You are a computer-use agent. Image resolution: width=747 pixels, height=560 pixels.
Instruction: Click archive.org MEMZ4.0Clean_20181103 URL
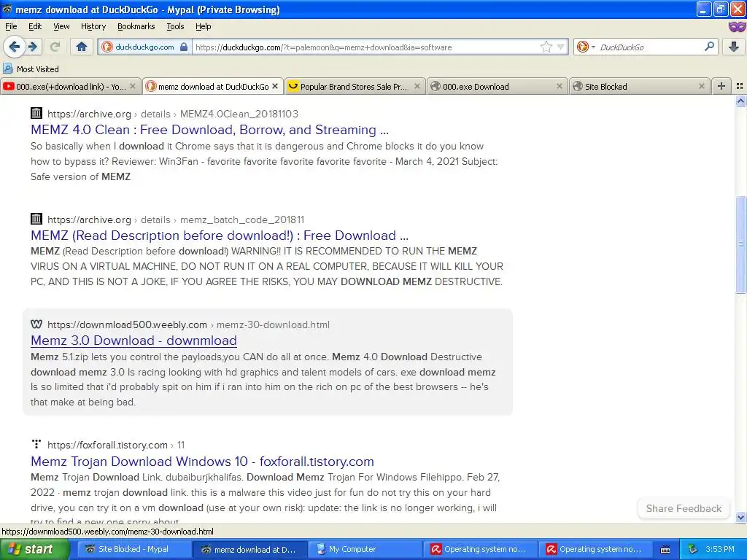click(172, 114)
